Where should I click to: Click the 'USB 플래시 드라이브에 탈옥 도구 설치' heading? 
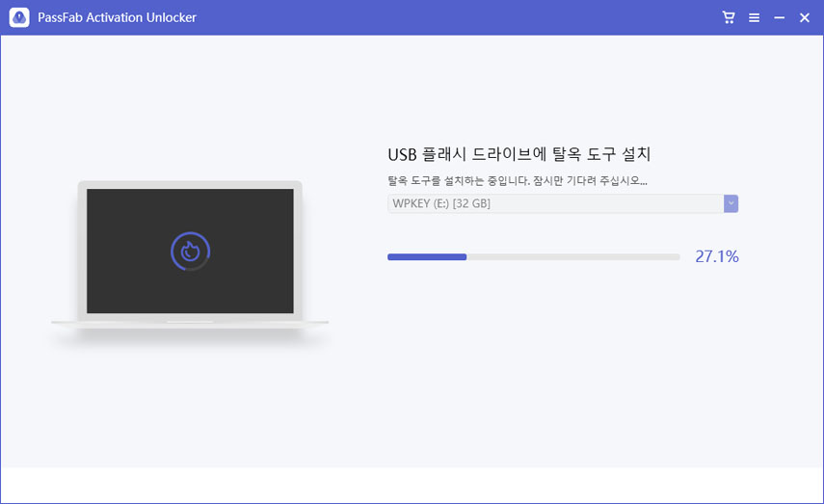(x=518, y=154)
